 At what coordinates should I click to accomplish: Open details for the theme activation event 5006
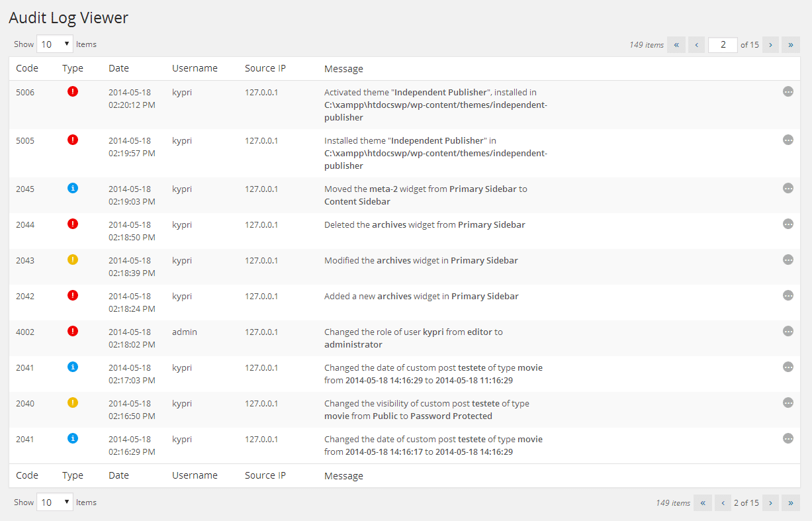[x=788, y=92]
